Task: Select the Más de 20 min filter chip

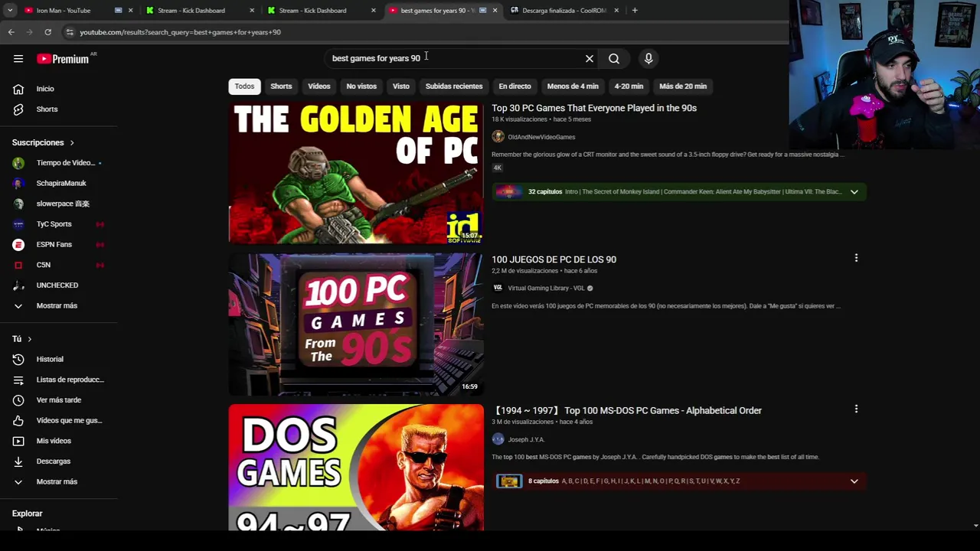Action: click(683, 86)
